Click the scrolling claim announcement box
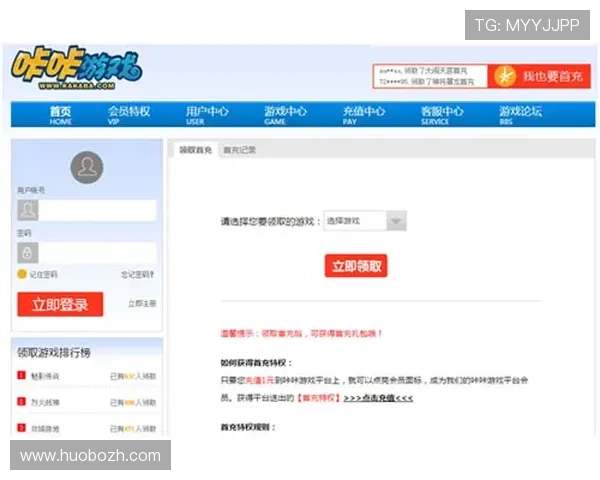The height and width of the screenshot is (480, 600). [x=430, y=76]
